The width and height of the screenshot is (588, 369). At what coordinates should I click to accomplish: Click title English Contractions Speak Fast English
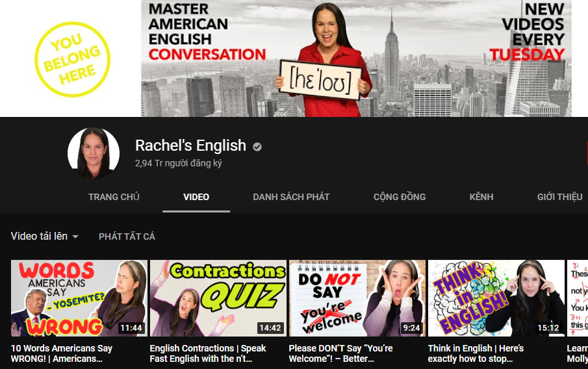208,353
